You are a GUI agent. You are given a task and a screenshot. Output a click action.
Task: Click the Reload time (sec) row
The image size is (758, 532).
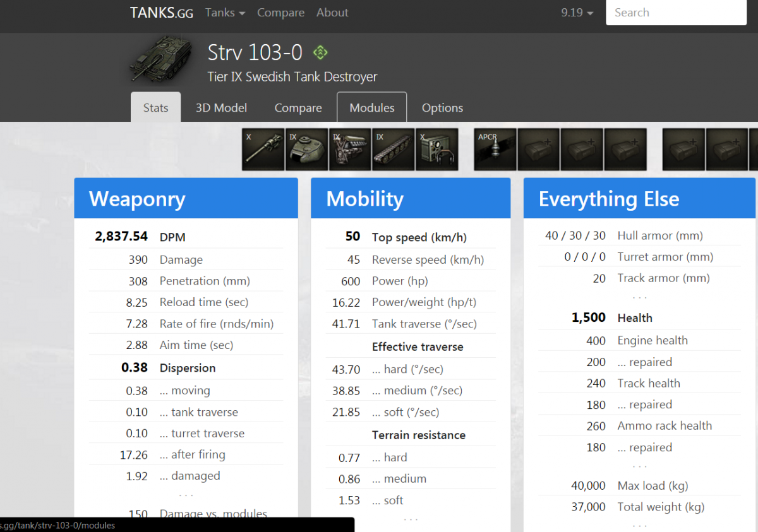tap(186, 302)
